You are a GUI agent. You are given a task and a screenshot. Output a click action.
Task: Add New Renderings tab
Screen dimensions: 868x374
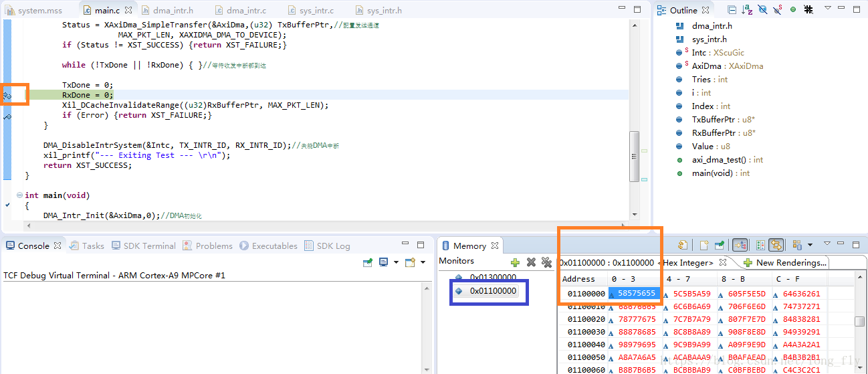786,262
